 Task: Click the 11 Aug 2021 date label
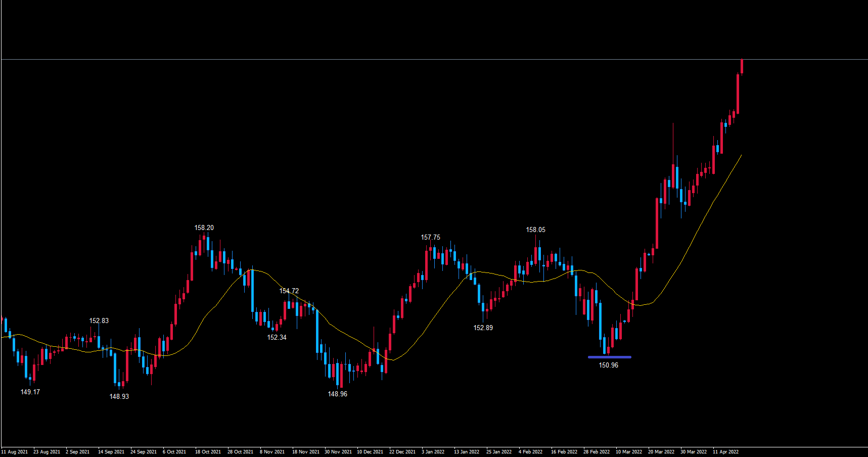pos(15,452)
